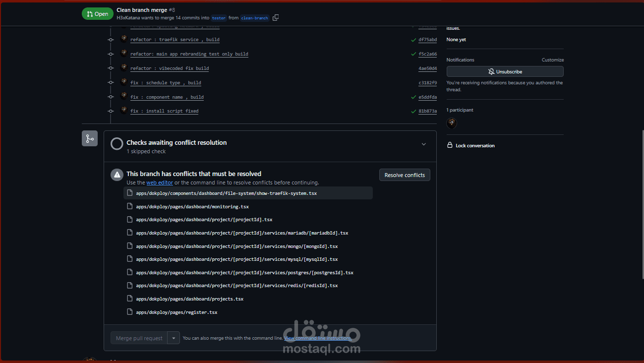This screenshot has width=644, height=363.
Task: Click the file name services/mysql/[mysqlId].tsx
Action: click(237, 259)
